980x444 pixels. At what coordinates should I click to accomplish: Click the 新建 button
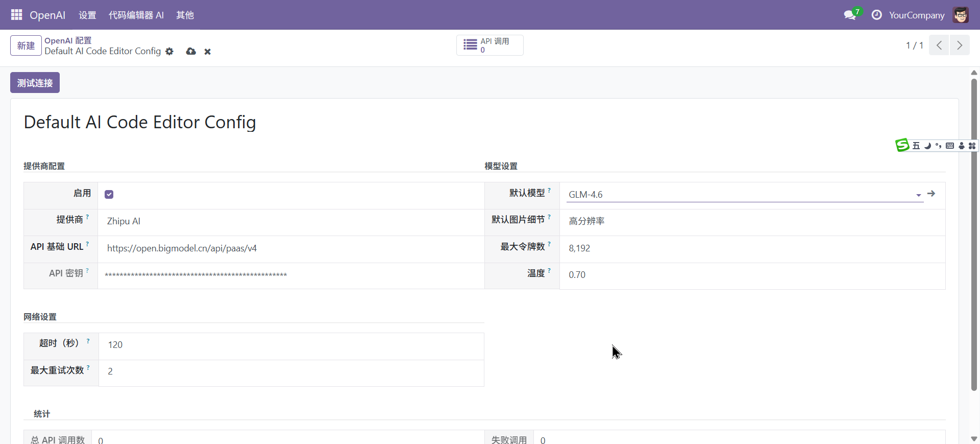[x=26, y=45]
